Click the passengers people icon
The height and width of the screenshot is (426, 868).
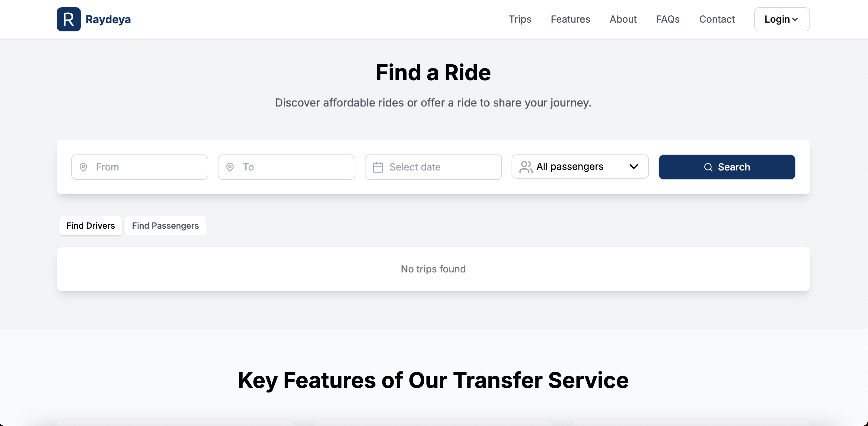pos(525,167)
